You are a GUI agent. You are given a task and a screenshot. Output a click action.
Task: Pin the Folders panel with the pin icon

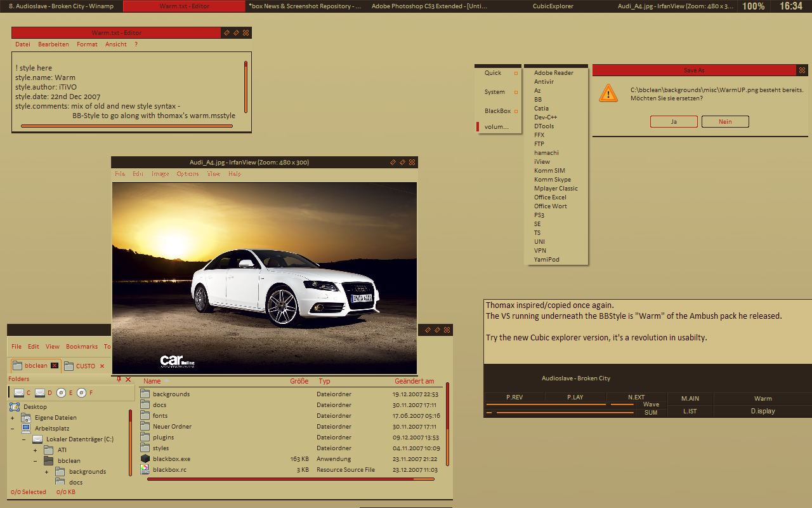pos(119,379)
